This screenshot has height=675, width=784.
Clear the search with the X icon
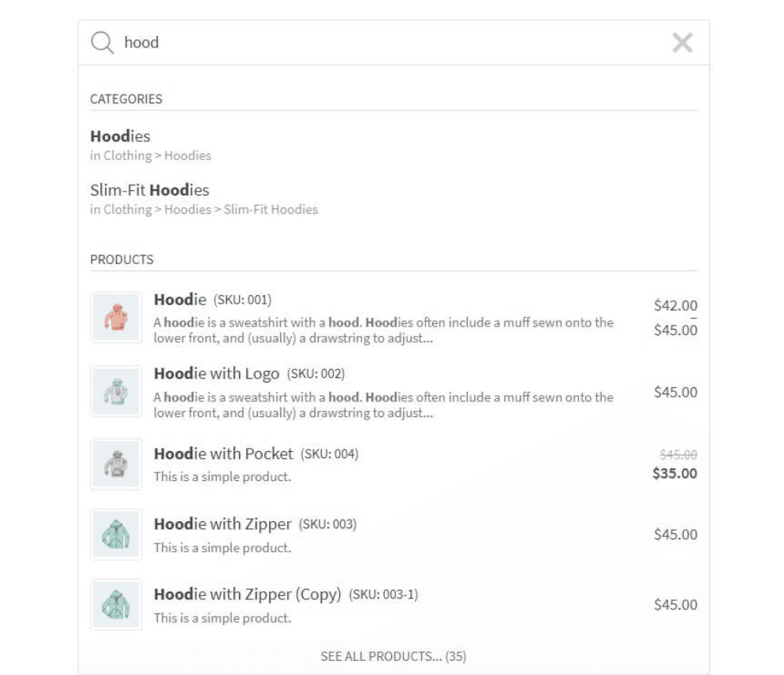(x=682, y=43)
